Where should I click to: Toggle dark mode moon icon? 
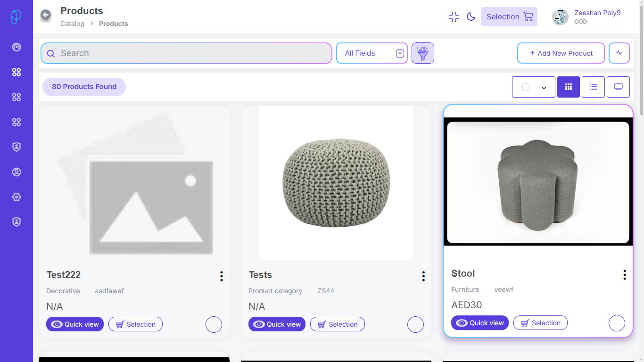[471, 17]
